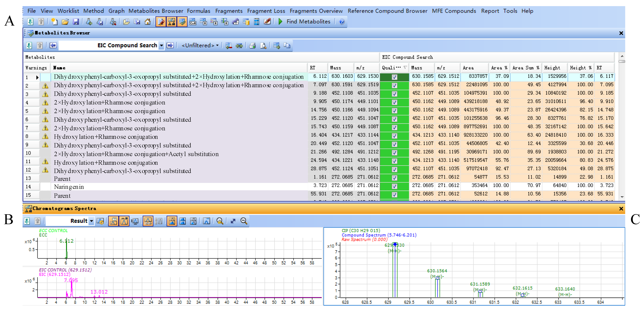The image size is (644, 315).
Task: Open the Fragments Overview menu
Action: 316,11
